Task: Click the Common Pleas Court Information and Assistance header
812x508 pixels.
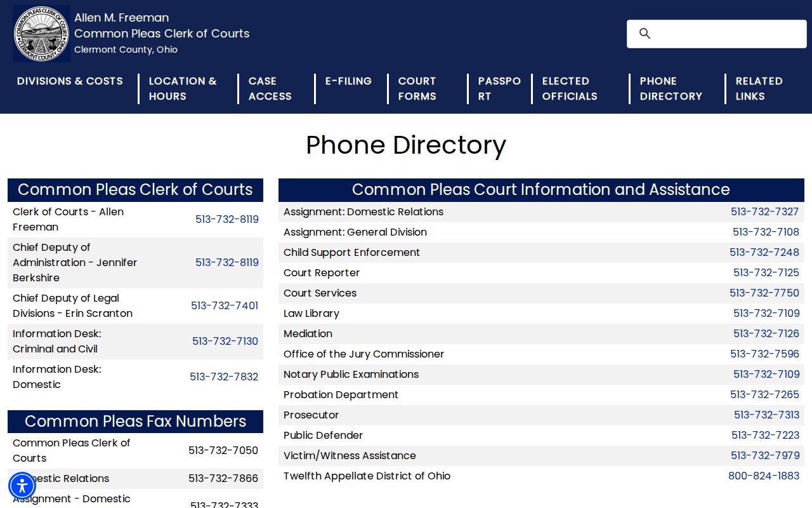Action: [541, 190]
